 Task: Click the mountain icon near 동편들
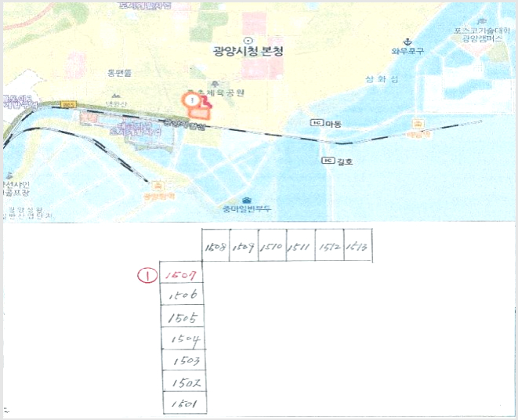coord(116,96)
